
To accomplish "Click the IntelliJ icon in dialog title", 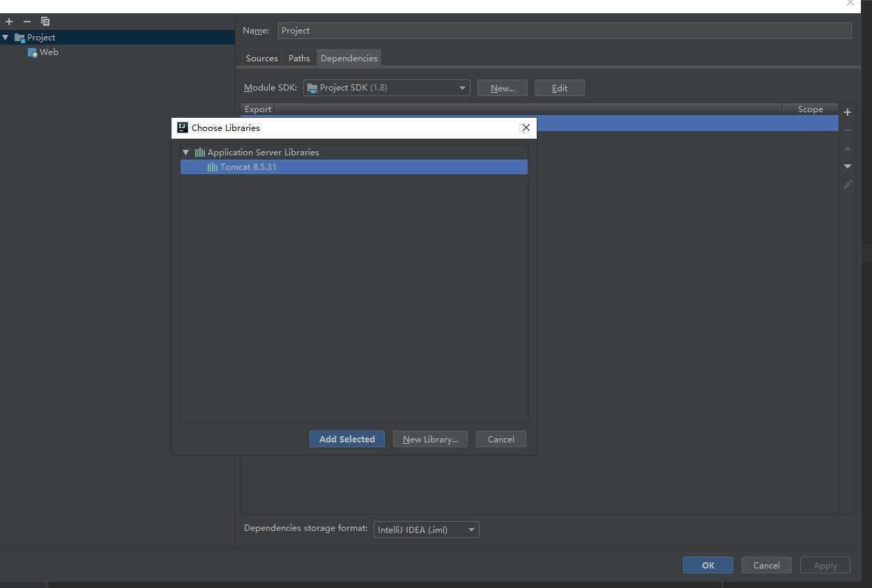I will 183,127.
